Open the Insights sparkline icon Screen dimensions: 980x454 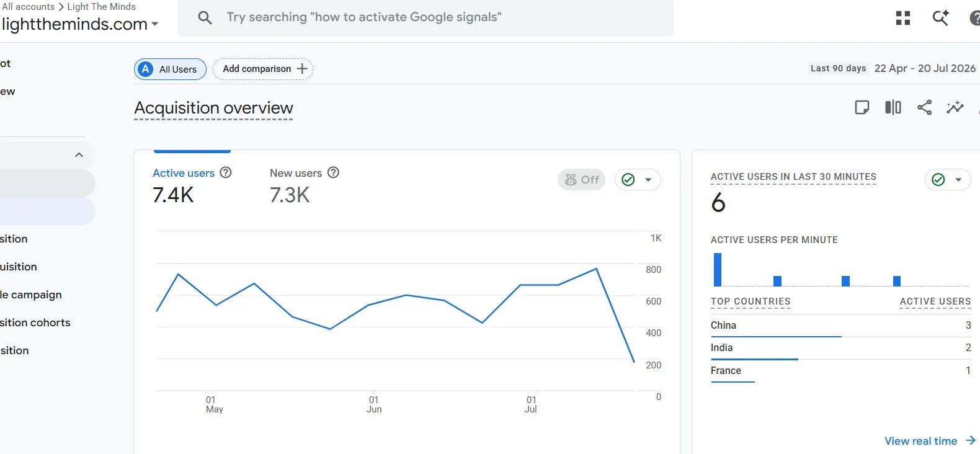click(x=955, y=107)
